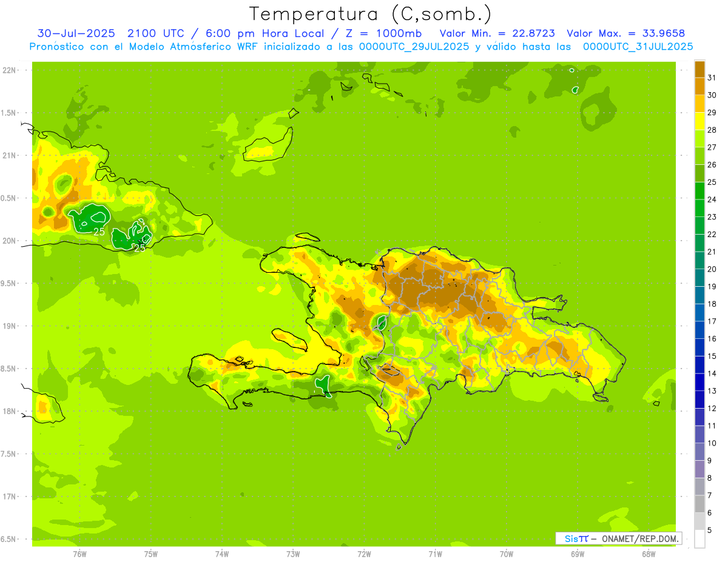Click the legend swatch between 26 and 27
The width and height of the screenshot is (728, 562).
coord(699,156)
